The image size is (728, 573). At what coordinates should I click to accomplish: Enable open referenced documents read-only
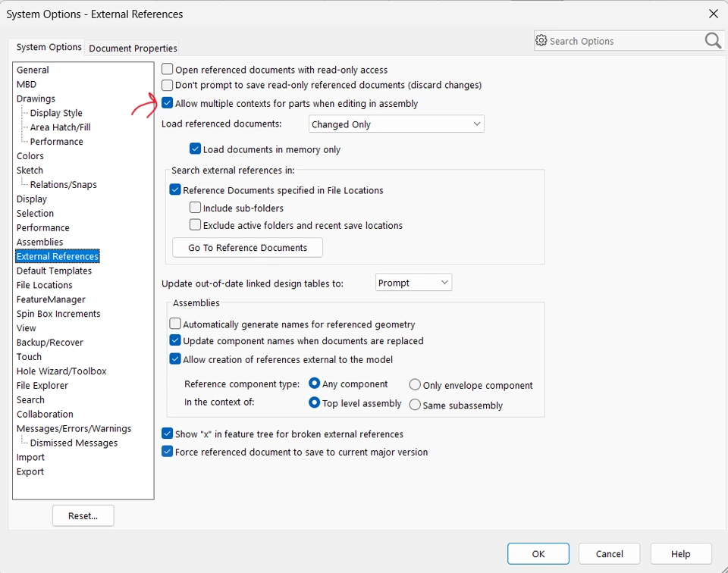[x=167, y=70]
